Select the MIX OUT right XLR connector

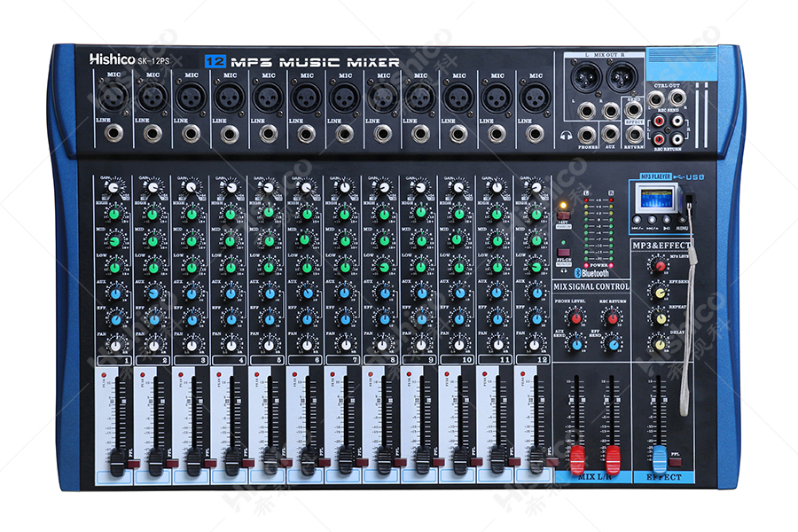[x=622, y=77]
